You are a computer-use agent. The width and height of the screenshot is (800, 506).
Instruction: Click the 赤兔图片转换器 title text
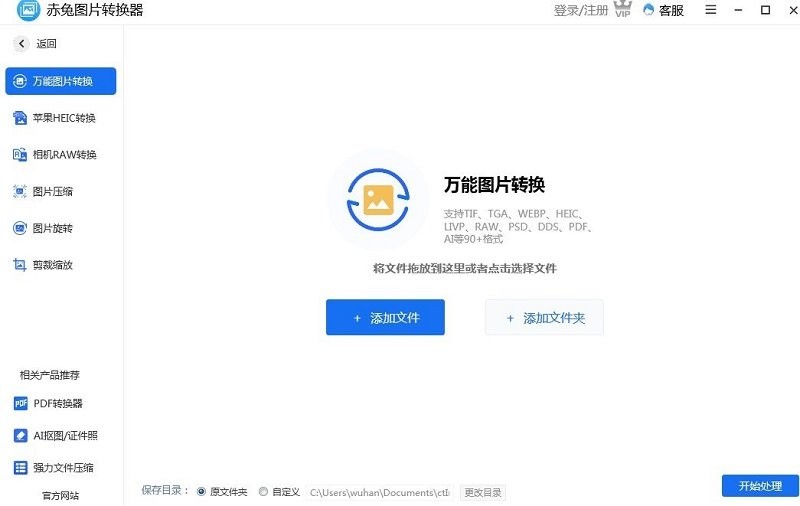[x=95, y=10]
